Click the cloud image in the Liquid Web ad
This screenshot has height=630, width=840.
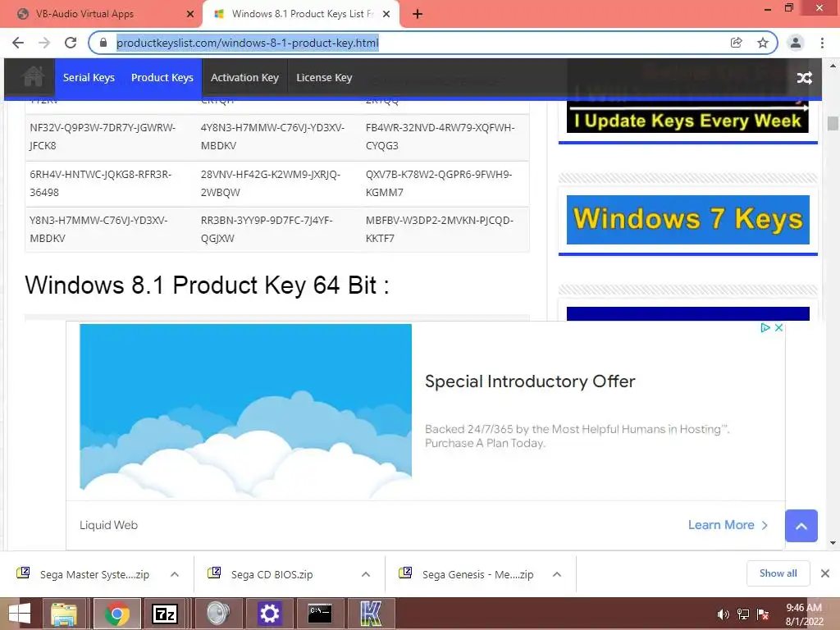click(x=246, y=410)
